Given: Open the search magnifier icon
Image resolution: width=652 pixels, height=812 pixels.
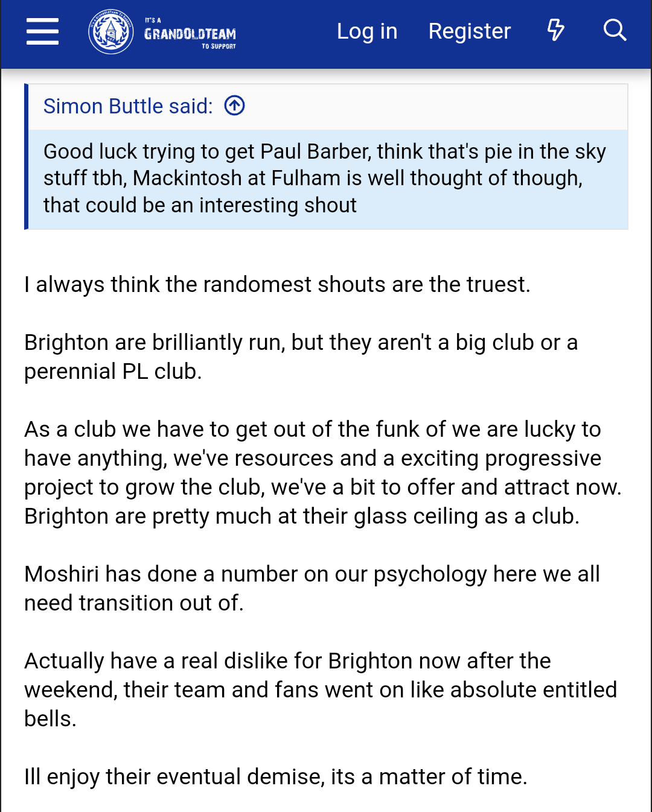Looking at the screenshot, I should (x=615, y=30).
